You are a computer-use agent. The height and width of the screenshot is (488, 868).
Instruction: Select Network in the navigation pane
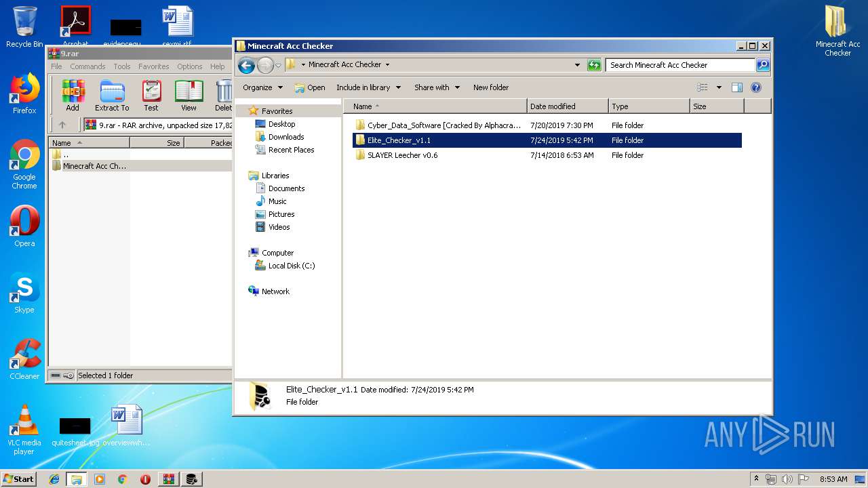point(269,291)
